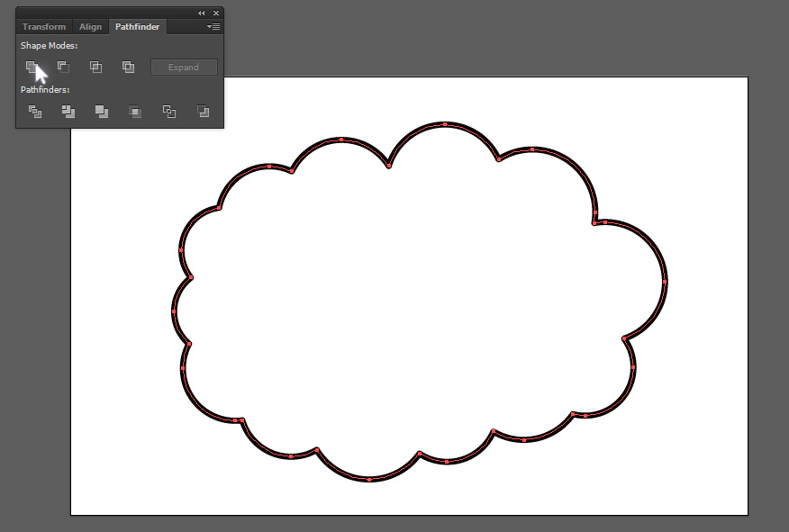
Task: Click the cloud shape's bottommost anchor point
Action: pyautogui.click(x=369, y=480)
